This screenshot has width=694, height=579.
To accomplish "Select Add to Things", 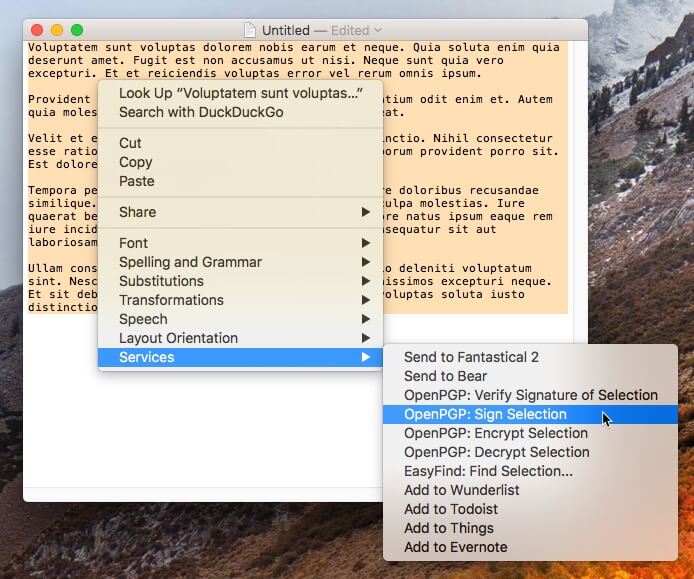I will pos(530,529).
